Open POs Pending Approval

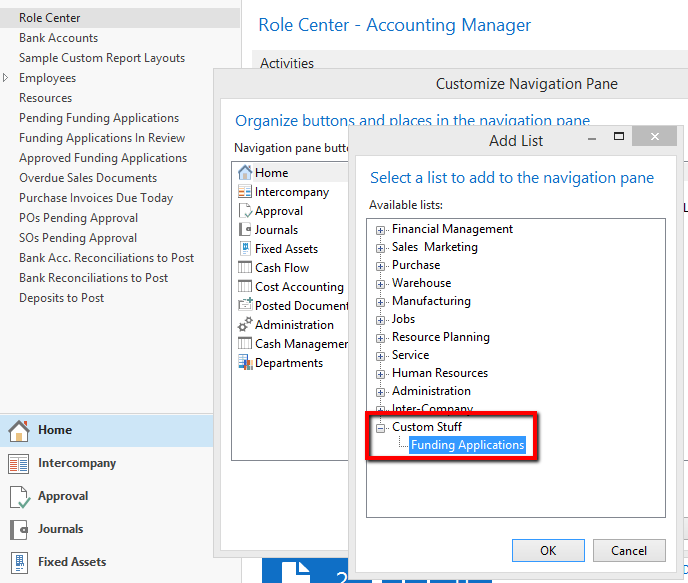pos(79,218)
